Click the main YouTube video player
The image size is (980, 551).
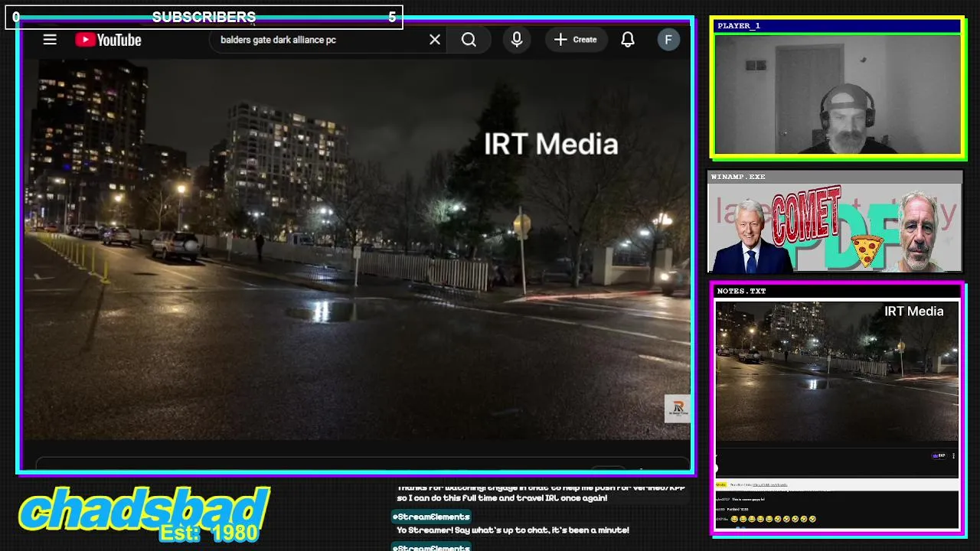point(357,249)
